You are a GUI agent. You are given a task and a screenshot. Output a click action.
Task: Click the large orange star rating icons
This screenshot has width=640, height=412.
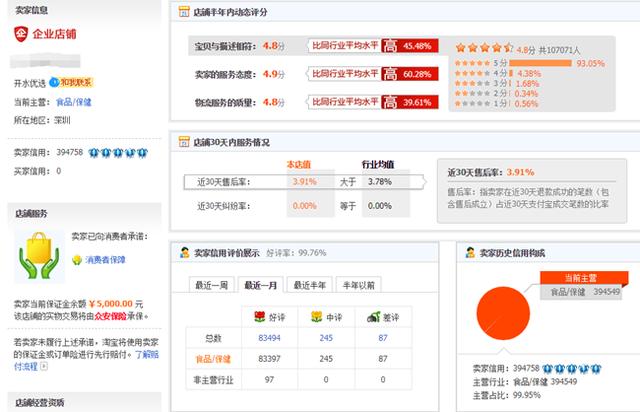[x=484, y=48]
